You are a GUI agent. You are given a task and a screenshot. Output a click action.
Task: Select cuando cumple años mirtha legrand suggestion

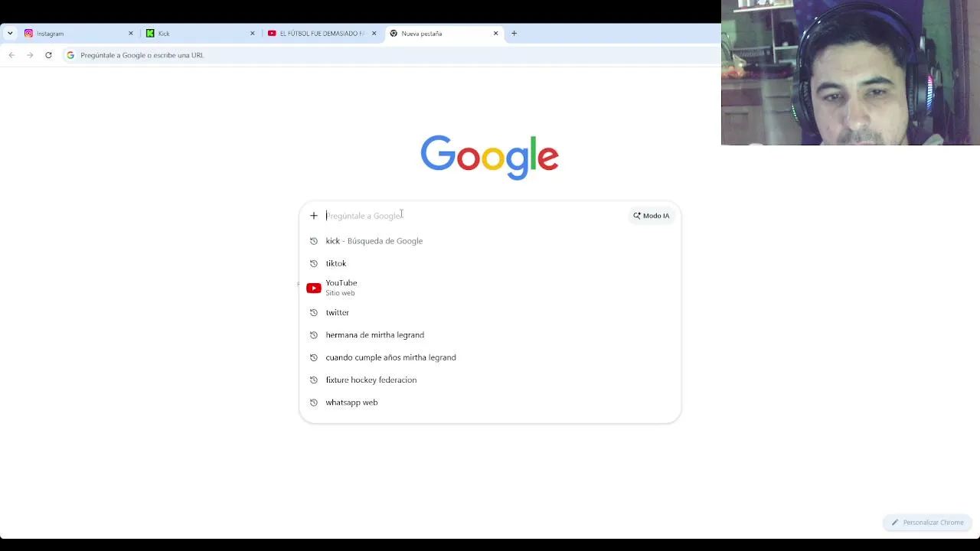490,357
